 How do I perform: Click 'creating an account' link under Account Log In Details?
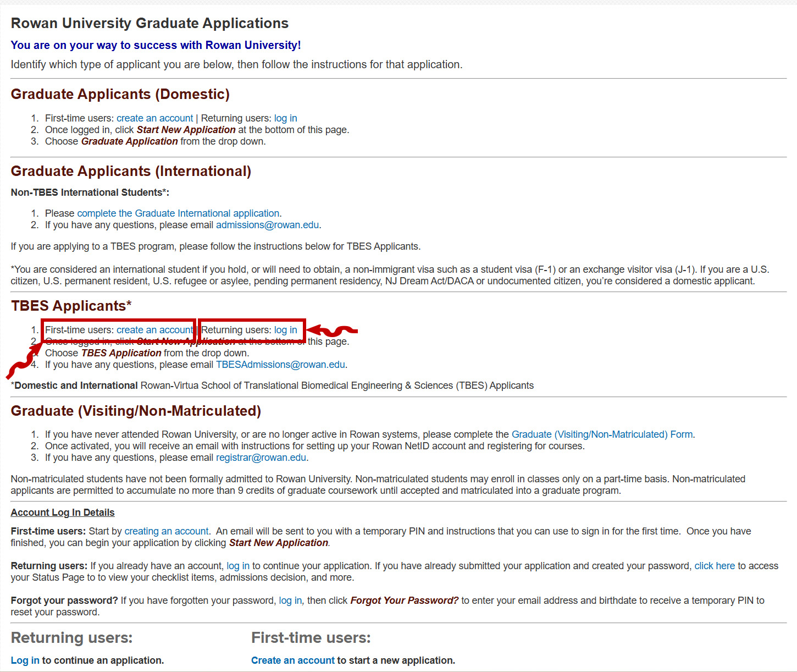coord(167,531)
